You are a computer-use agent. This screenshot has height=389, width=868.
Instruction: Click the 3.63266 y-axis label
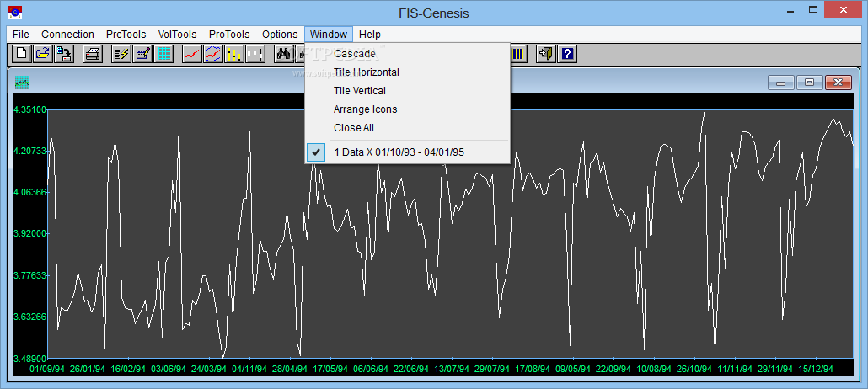tap(30, 317)
